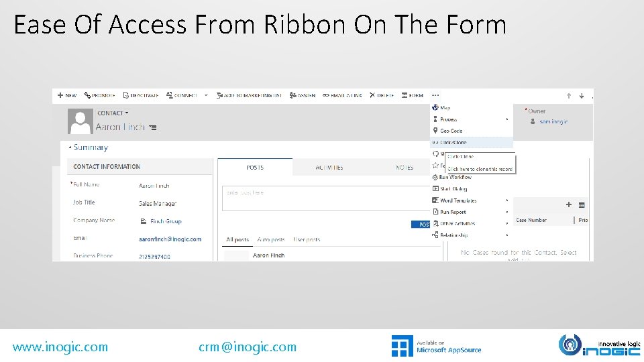Switch to the Activities tab
The image size is (644, 362).
click(x=329, y=168)
